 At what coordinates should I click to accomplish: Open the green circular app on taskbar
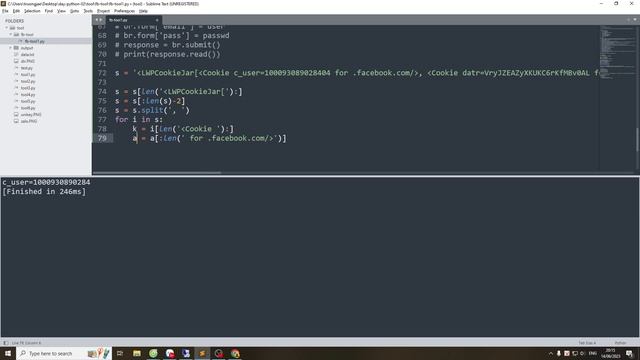tap(153, 353)
